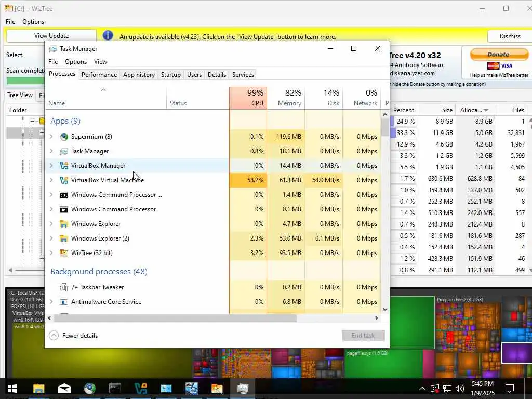Open File Explorer from the taskbar
Screen dimensions: 532x399
tap(38, 388)
